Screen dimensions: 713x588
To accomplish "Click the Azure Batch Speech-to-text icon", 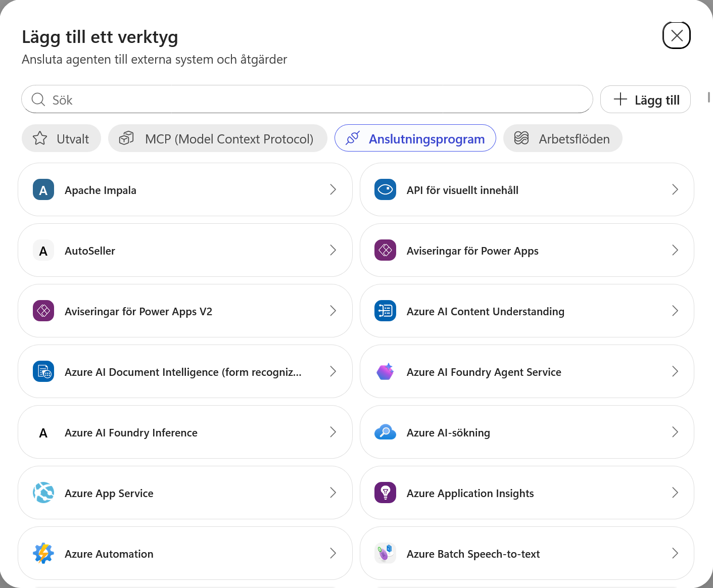I will 386,554.
